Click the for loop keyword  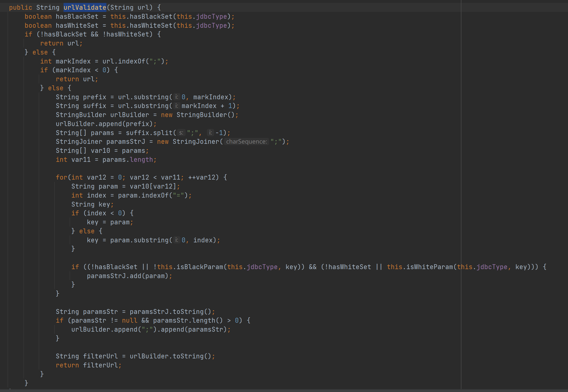pyautogui.click(x=61, y=178)
